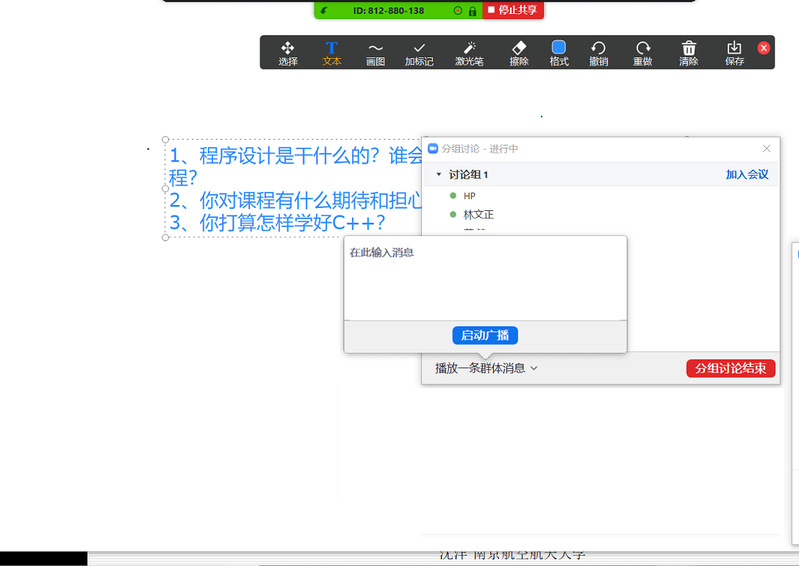Select participant 林文正 in the room list
Screen dimensions: 799x566
[478, 215]
